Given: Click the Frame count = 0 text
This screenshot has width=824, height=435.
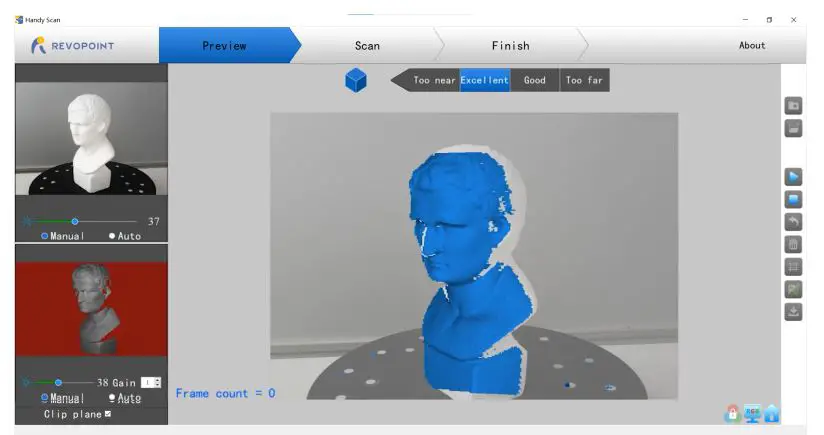Looking at the screenshot, I should 225,393.
